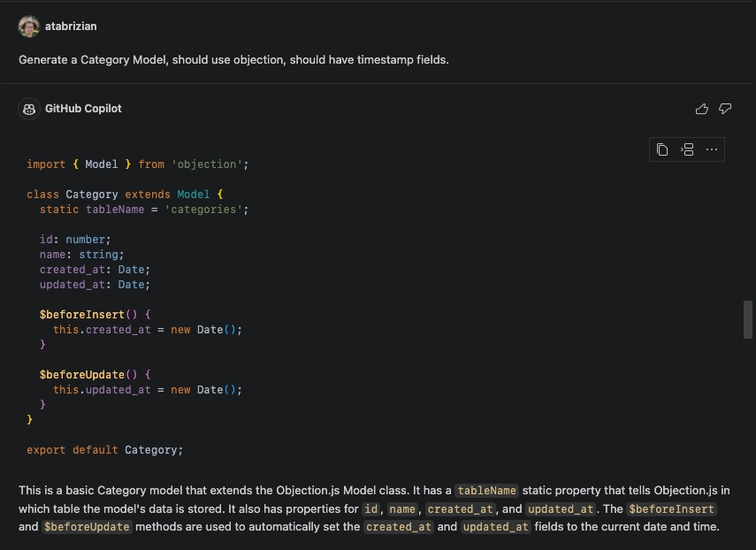756x550 pixels.
Task: Select the atabrizian username
Action: click(71, 27)
